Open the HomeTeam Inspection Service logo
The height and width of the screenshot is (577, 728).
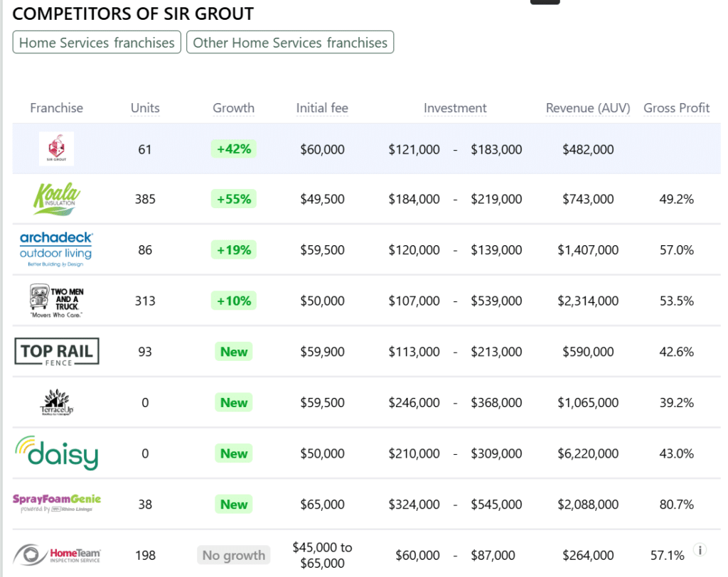tap(57, 555)
